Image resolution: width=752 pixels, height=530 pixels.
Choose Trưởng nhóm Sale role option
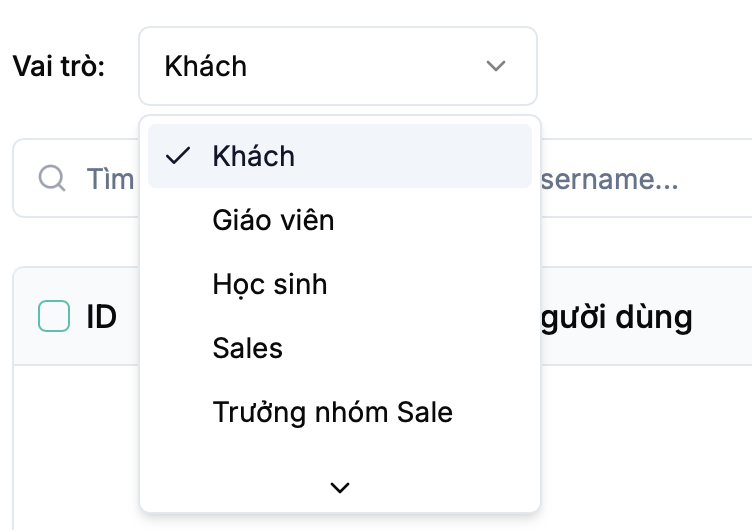click(332, 412)
